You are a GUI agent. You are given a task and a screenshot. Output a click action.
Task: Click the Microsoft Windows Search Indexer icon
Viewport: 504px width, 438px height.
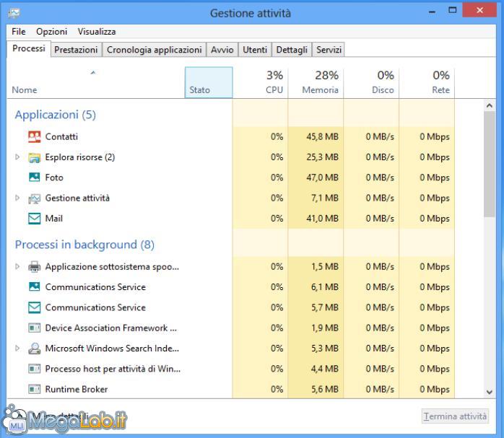tap(35, 349)
